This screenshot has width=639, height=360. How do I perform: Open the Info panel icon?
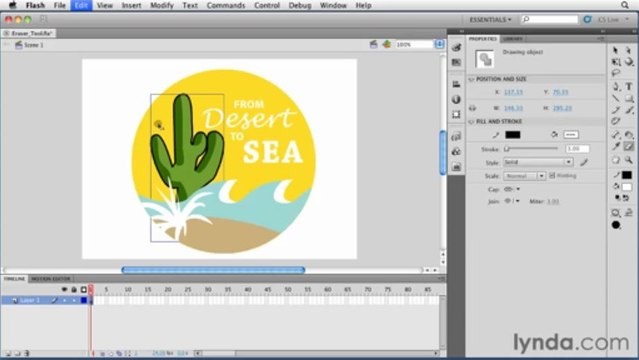[456, 99]
